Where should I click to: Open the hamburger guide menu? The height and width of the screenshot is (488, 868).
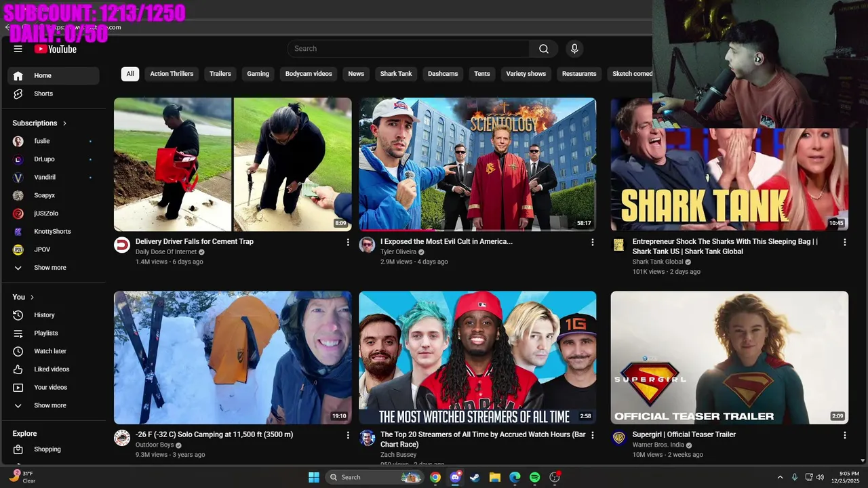pos(18,49)
